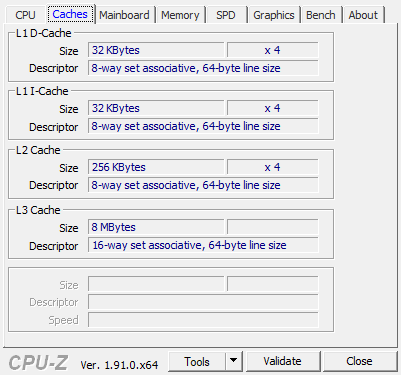Click the L3 Cache 16-way descriptor value
Viewport: 401px width, 375px height.
point(203,245)
